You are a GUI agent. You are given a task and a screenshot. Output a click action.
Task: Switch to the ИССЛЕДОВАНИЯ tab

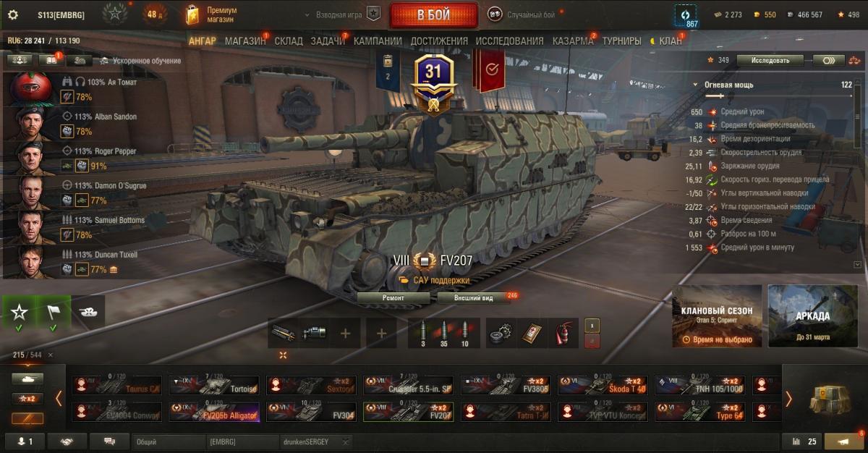click(509, 41)
